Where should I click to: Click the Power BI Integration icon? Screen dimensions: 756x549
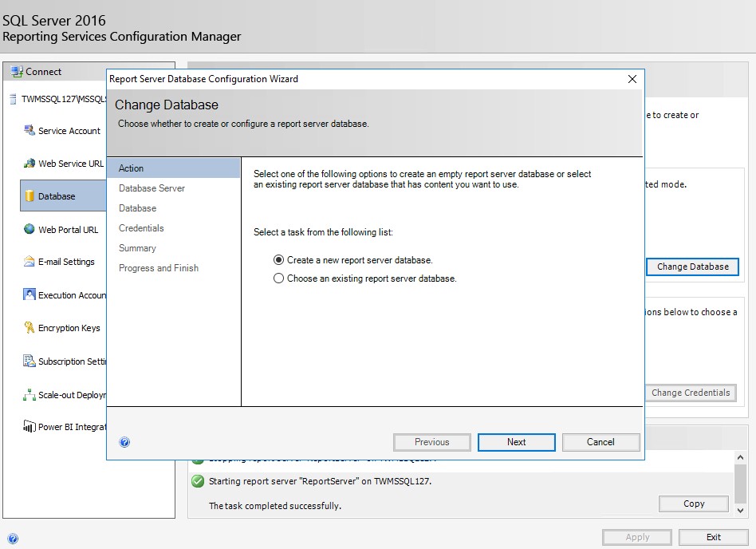coord(30,426)
